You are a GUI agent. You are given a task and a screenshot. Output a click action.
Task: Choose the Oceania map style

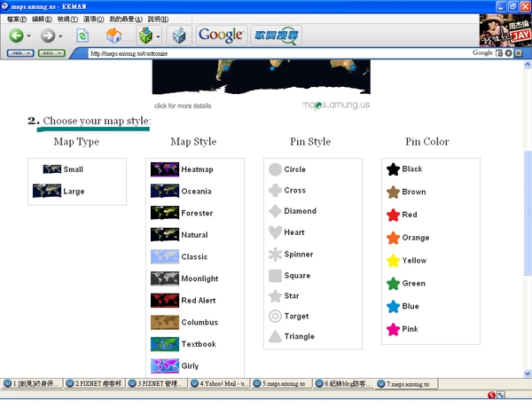click(x=181, y=191)
